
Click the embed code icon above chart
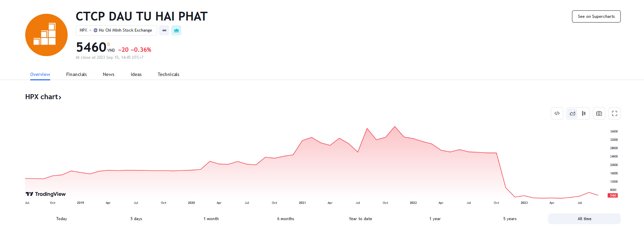(557, 114)
